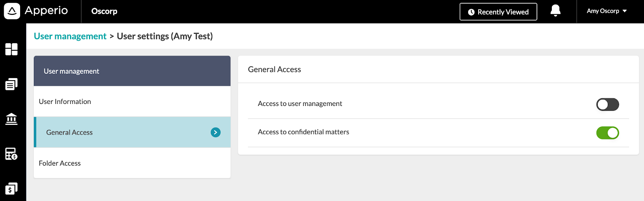Open the calculator with dollar icon

(11, 154)
